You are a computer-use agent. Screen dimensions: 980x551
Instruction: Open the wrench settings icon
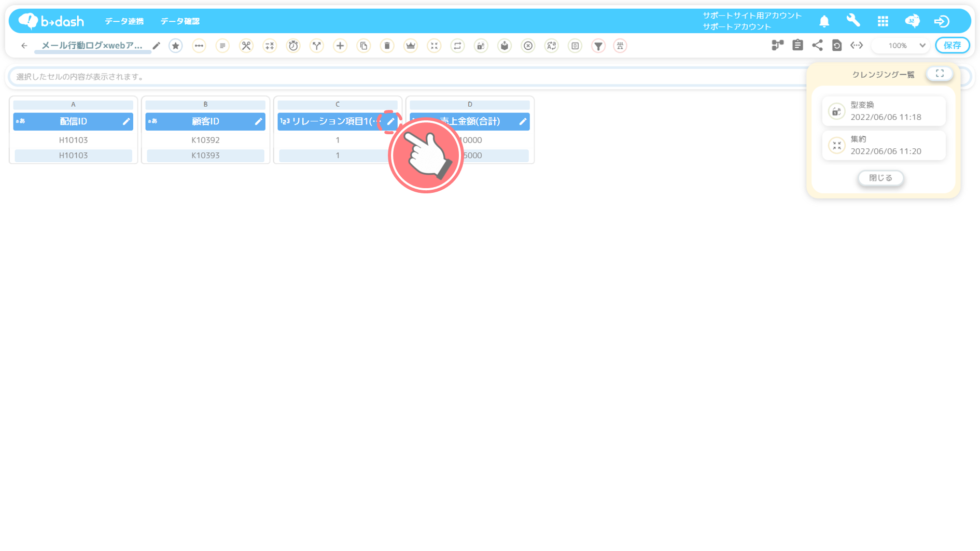click(853, 21)
